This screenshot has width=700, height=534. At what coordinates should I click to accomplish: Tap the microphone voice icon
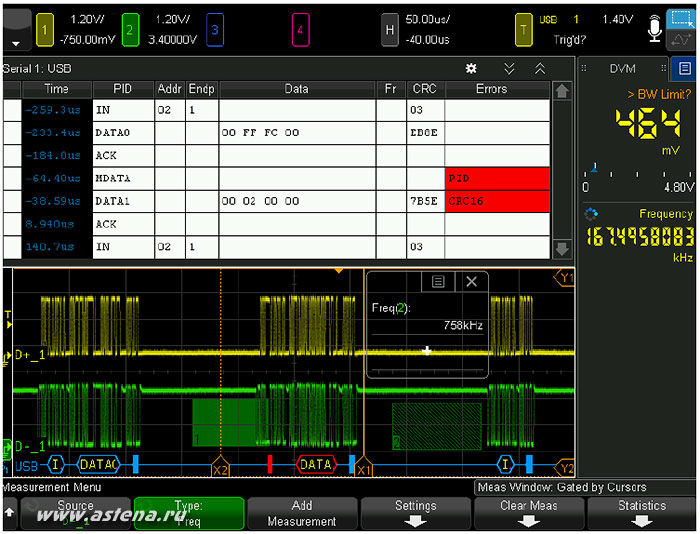654,28
